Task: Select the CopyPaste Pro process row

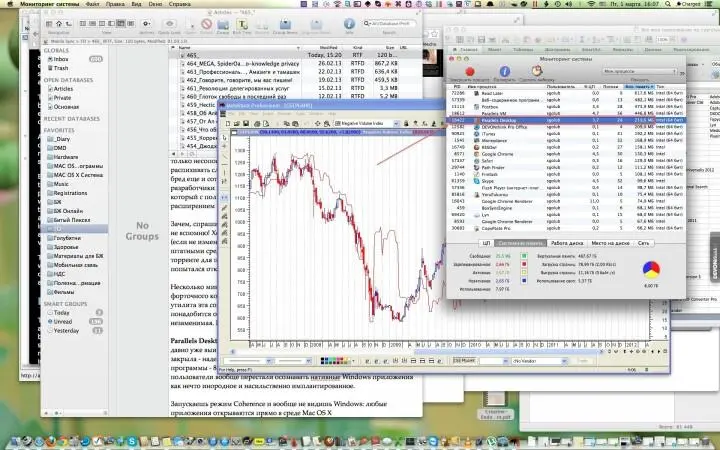Action: tap(565, 228)
